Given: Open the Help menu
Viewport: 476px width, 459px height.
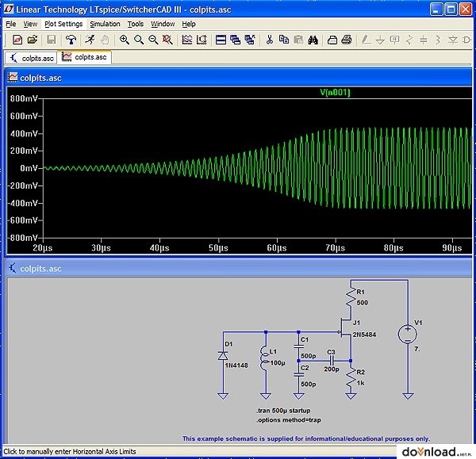Looking at the screenshot, I should tap(189, 24).
